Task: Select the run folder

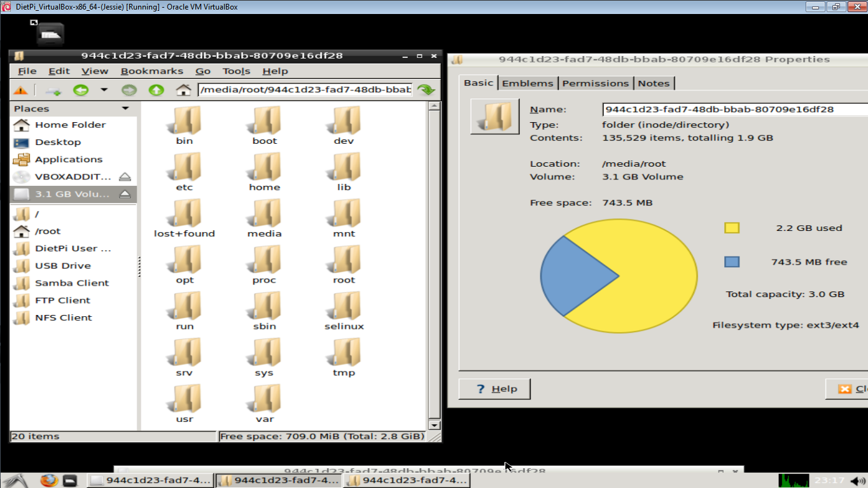Action: [x=185, y=311]
